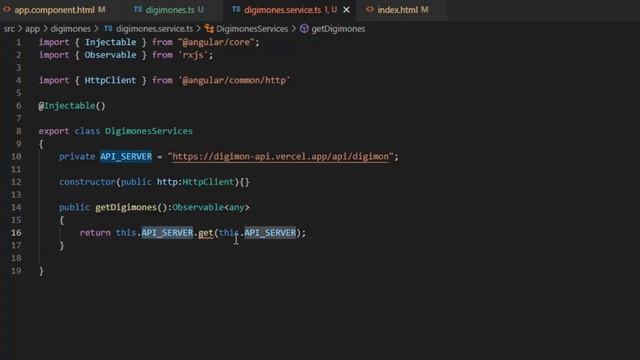Click TS icon in breadcrumb path
The image size is (640, 360).
[108, 29]
